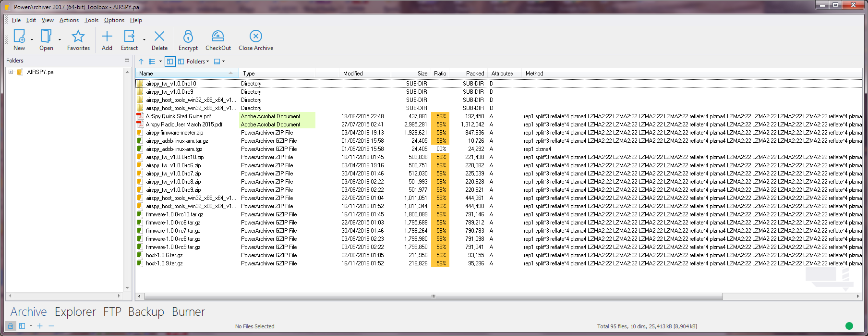
Task: Sort the file list by the Name column
Action: pyautogui.click(x=187, y=74)
